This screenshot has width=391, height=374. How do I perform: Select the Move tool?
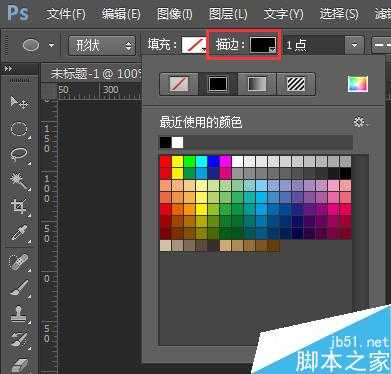point(19,103)
